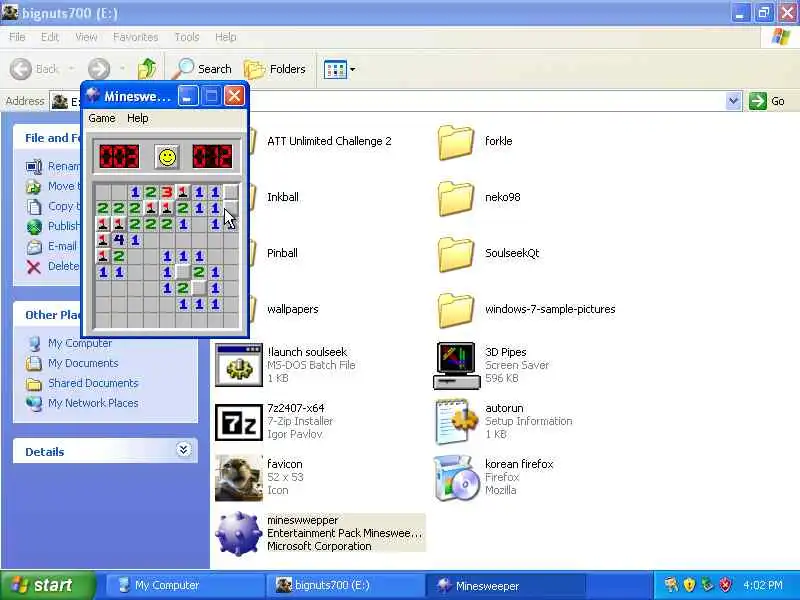800x600 pixels.
Task: Open the Address bar dropdown arrow
Action: [733, 101]
